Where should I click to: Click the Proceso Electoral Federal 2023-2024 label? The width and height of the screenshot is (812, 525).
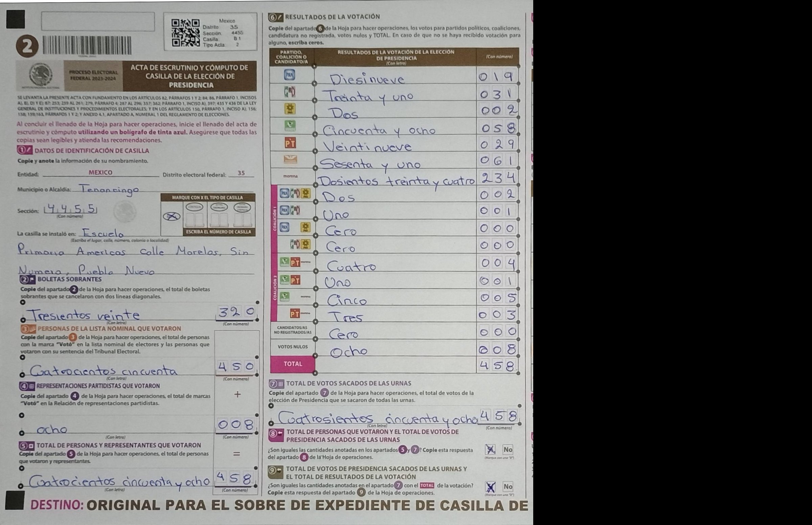pos(93,76)
